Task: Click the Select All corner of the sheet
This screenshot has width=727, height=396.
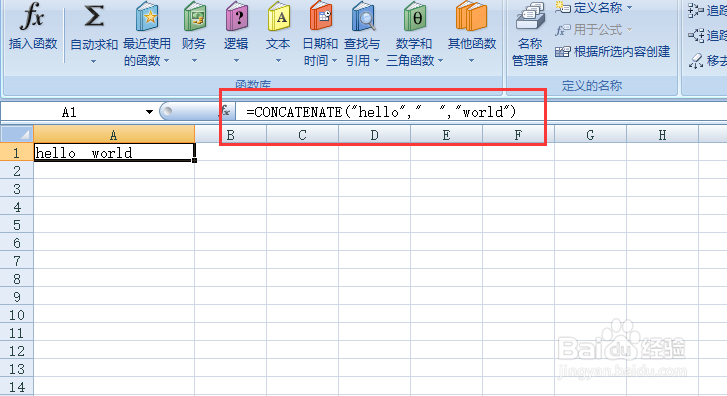Action: tap(17, 134)
